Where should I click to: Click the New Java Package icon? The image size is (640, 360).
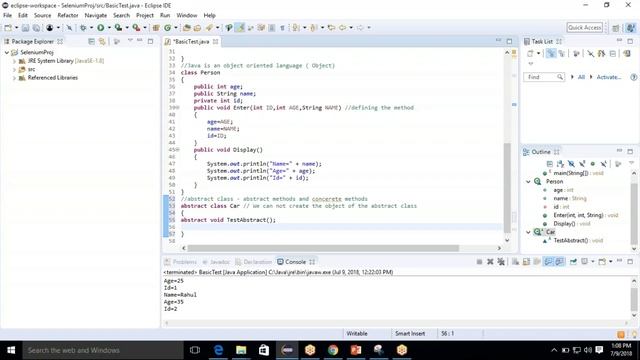pyautogui.click(x=156, y=28)
